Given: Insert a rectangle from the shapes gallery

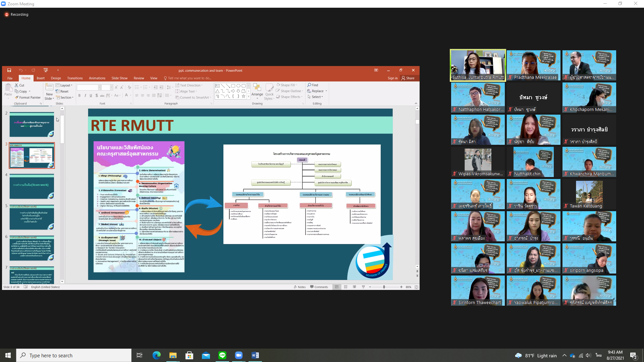Looking at the screenshot, I should click(233, 86).
